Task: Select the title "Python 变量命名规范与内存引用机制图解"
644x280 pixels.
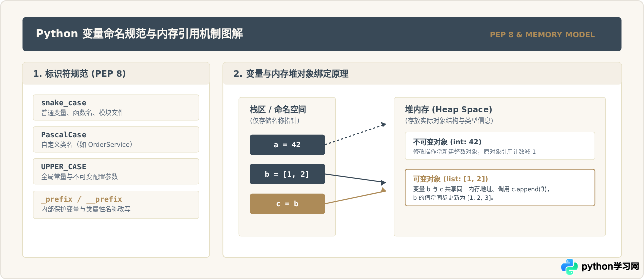Action: click(x=139, y=34)
